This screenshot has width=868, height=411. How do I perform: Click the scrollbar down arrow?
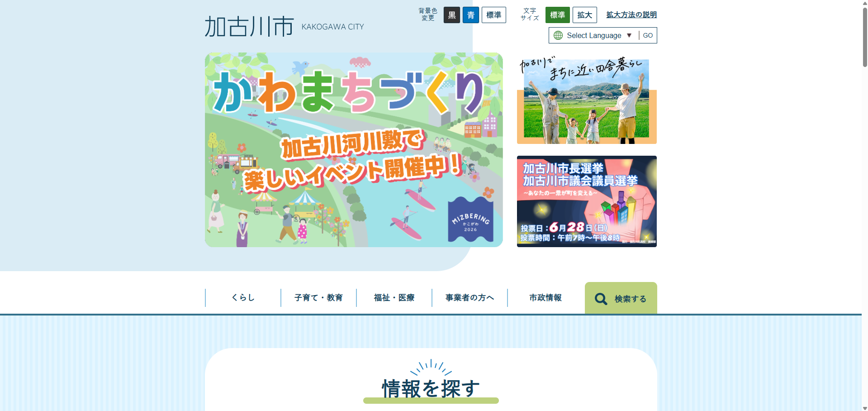pyautogui.click(x=865, y=408)
